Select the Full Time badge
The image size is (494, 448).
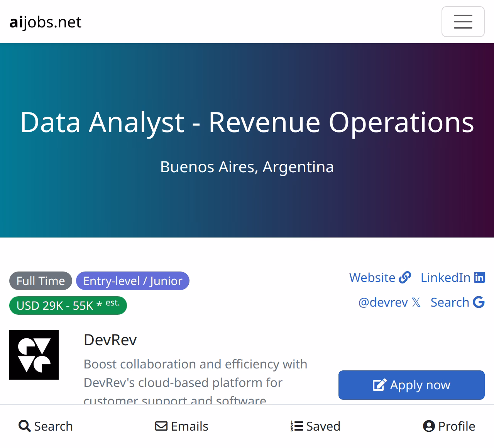click(41, 281)
